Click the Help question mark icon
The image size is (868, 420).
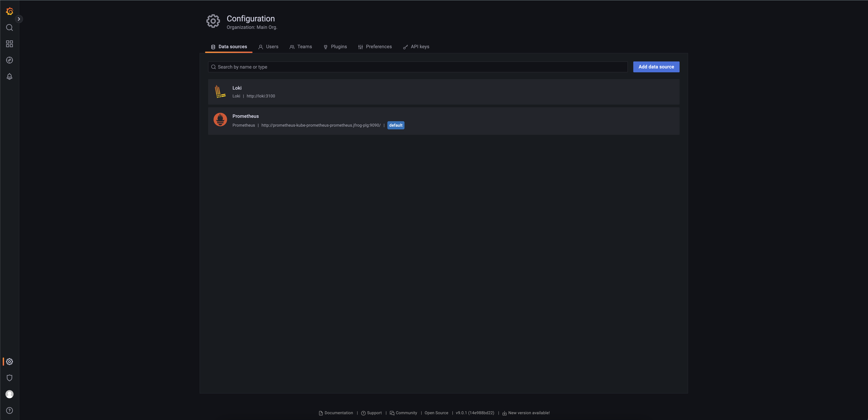[x=9, y=410]
